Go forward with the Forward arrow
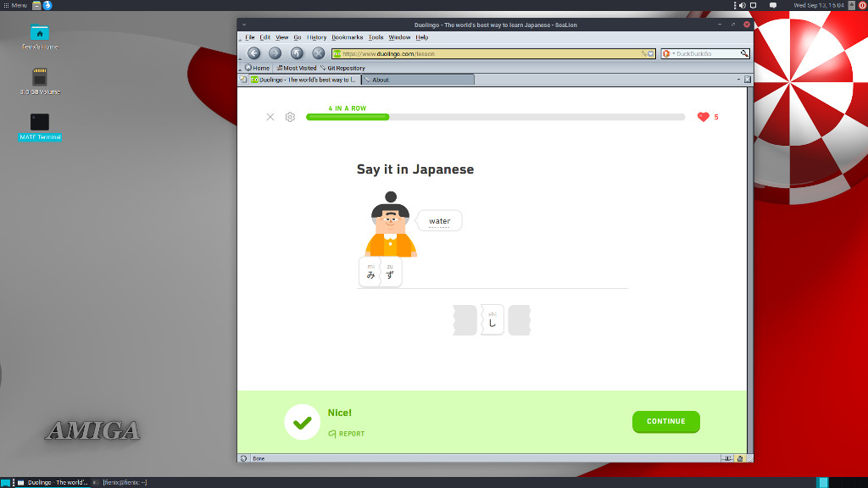The height and width of the screenshot is (488, 868). pyautogui.click(x=275, y=53)
